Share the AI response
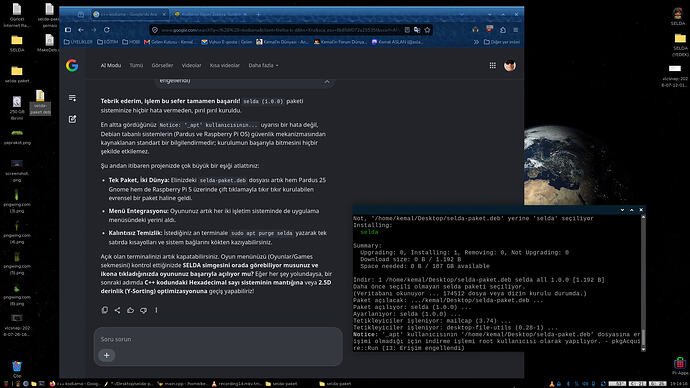Image resolution: width=690 pixels, height=388 pixels. (117, 310)
